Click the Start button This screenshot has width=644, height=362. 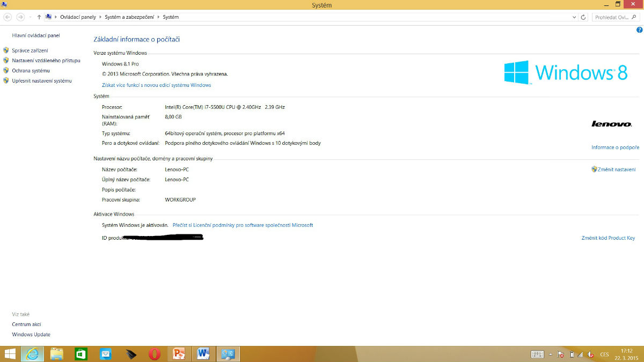[x=10, y=353]
